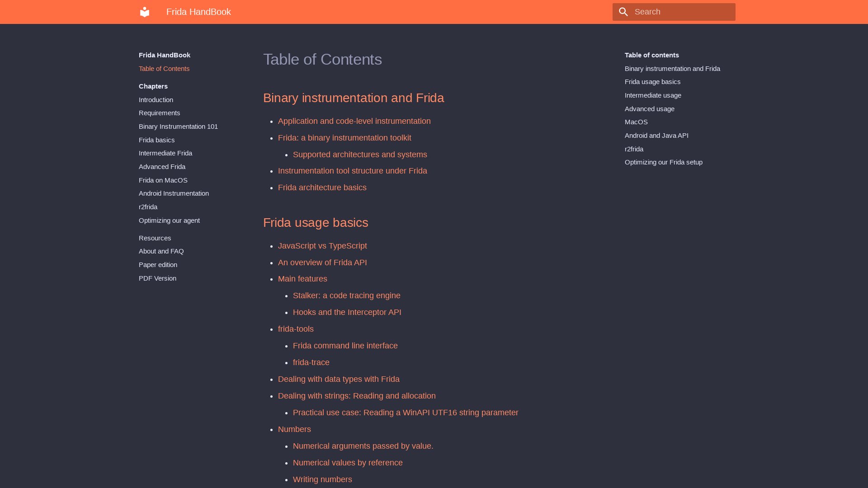Jump to Binary instrumentation and Frida in right TOC

[672, 69]
